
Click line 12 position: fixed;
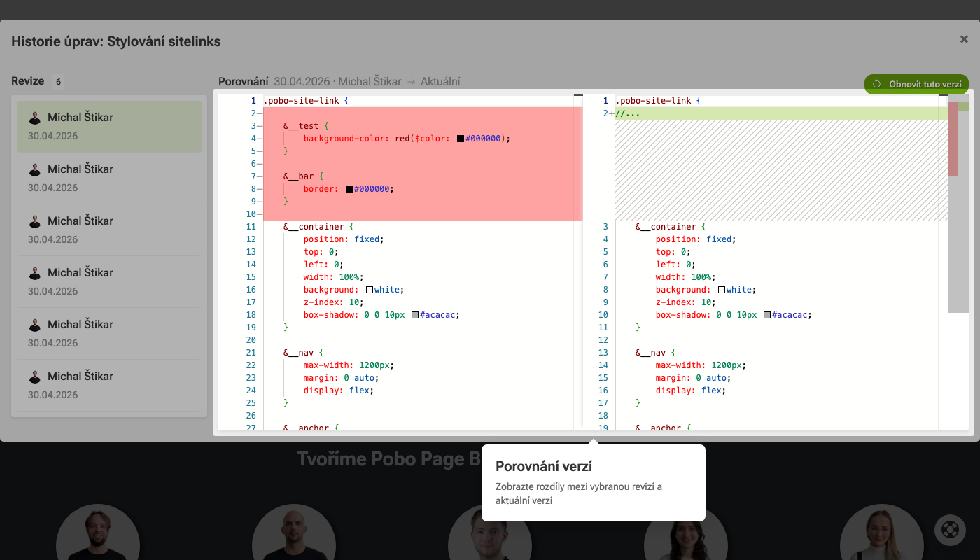(x=344, y=239)
